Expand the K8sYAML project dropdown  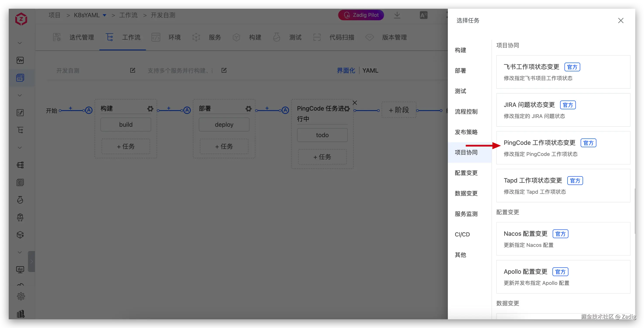(x=104, y=15)
